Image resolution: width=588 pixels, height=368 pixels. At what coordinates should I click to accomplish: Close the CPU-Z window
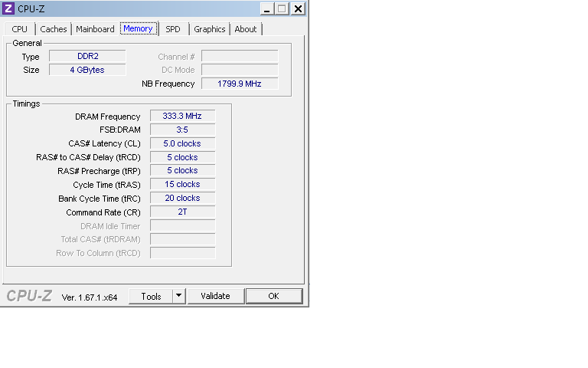point(297,9)
